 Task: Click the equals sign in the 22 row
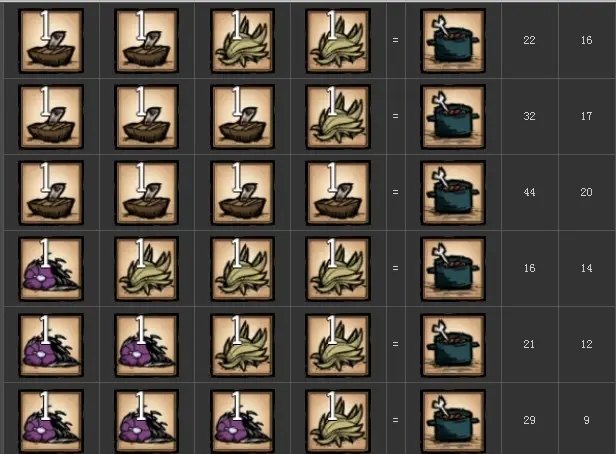point(395,40)
